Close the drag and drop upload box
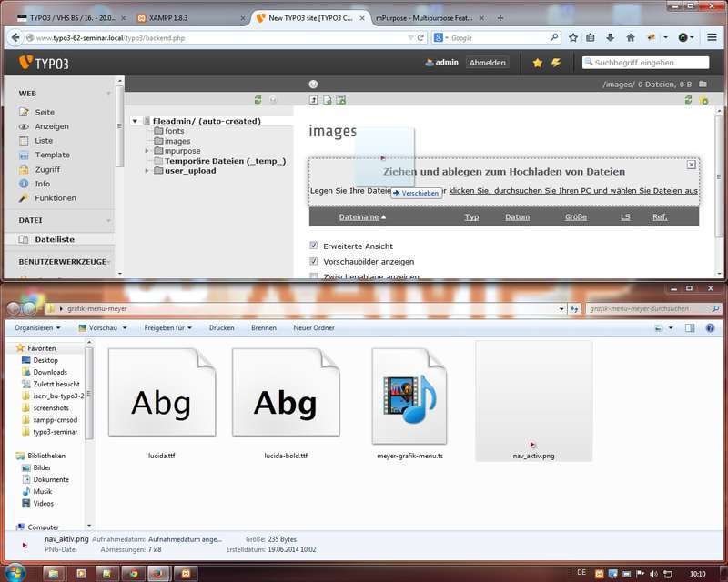Viewport: 728px width, 582px height. pyautogui.click(x=692, y=165)
